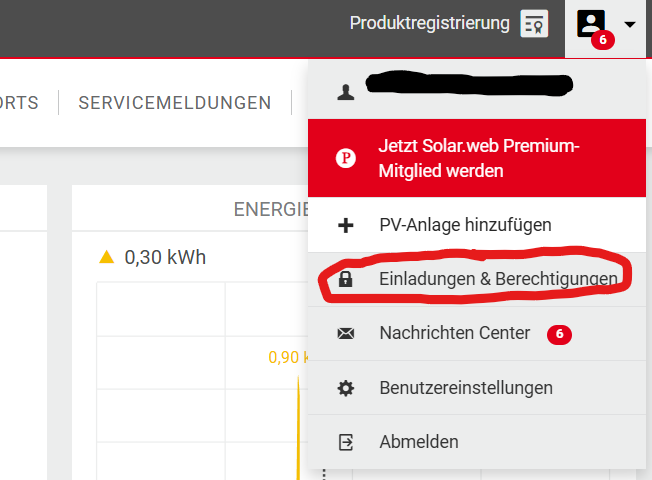Select Einladungen & Berechtigungen menu entry
This screenshot has width=652, height=480.
pyautogui.click(x=497, y=280)
